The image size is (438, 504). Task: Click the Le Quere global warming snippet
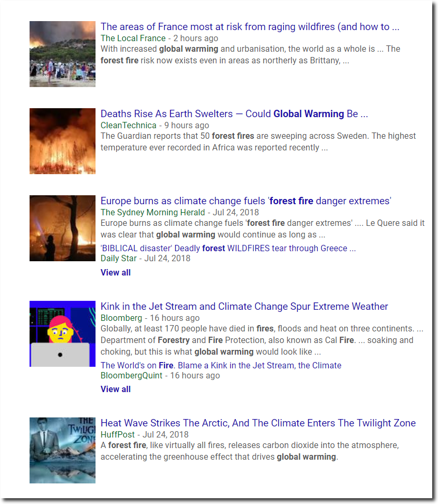(263, 229)
